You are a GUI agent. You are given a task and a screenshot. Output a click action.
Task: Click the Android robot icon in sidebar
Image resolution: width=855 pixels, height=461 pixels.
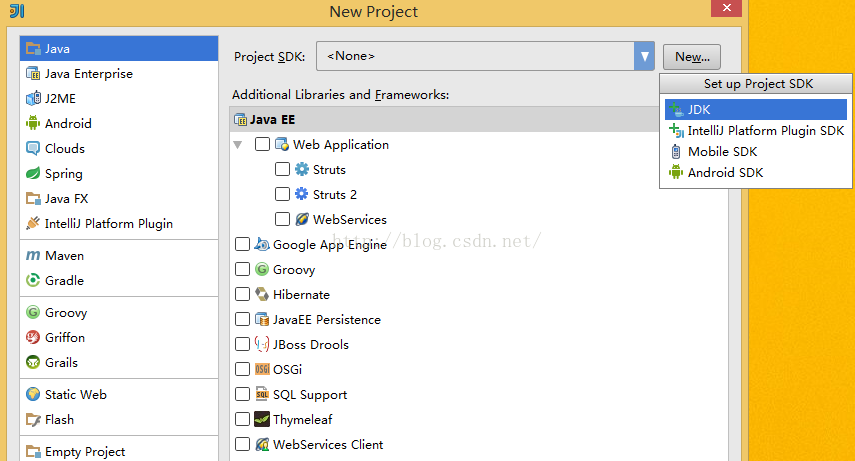pos(33,123)
